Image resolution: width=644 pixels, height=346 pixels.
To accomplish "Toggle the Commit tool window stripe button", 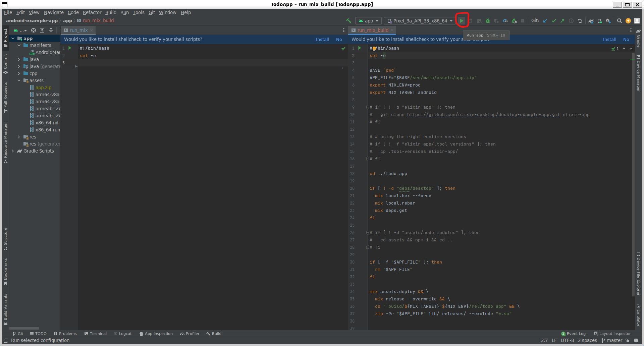I will [x=5, y=64].
